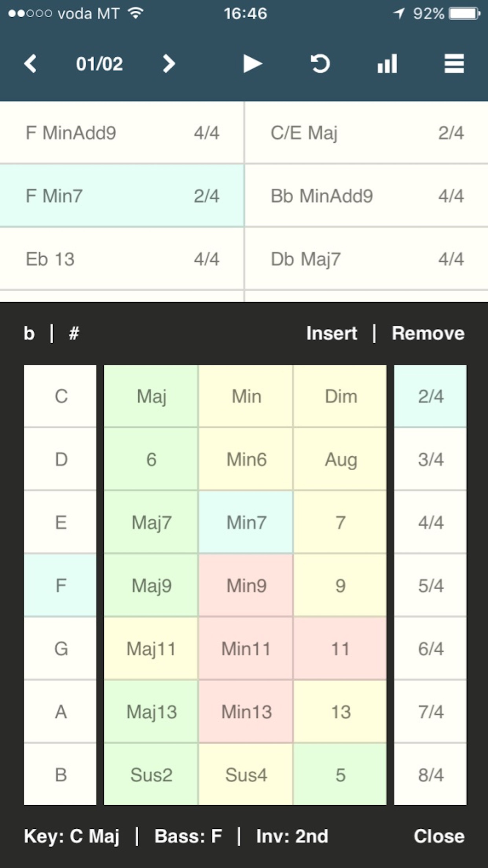
Task: Change the Key: C Maj setting
Action: tap(72, 836)
